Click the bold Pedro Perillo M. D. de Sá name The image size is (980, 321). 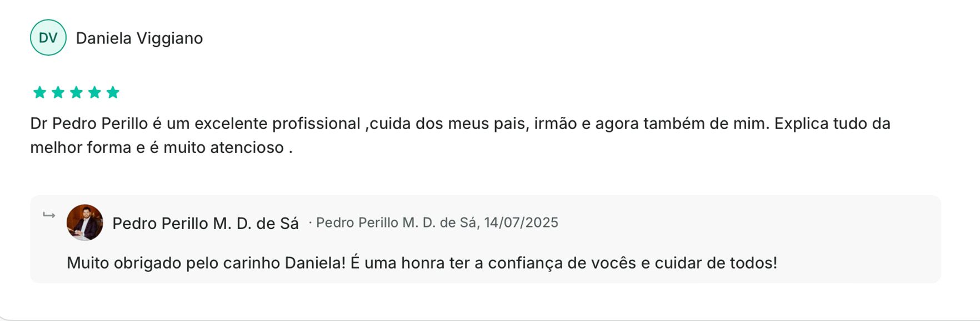pyautogui.click(x=205, y=223)
